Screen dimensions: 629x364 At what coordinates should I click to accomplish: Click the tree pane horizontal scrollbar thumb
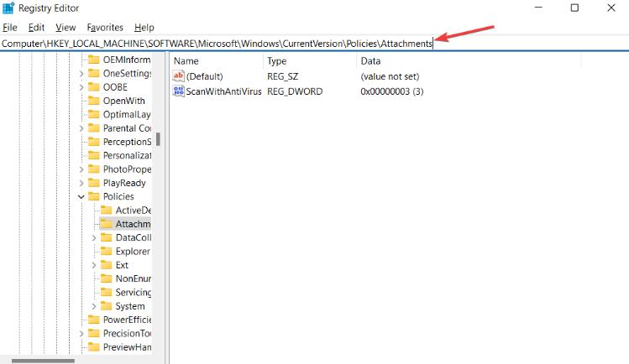click(x=43, y=361)
